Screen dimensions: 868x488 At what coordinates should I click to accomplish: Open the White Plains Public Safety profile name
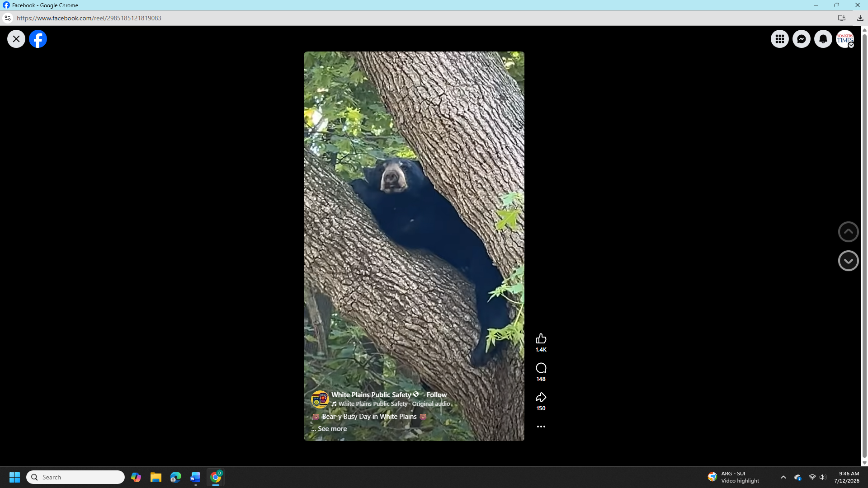click(x=371, y=395)
